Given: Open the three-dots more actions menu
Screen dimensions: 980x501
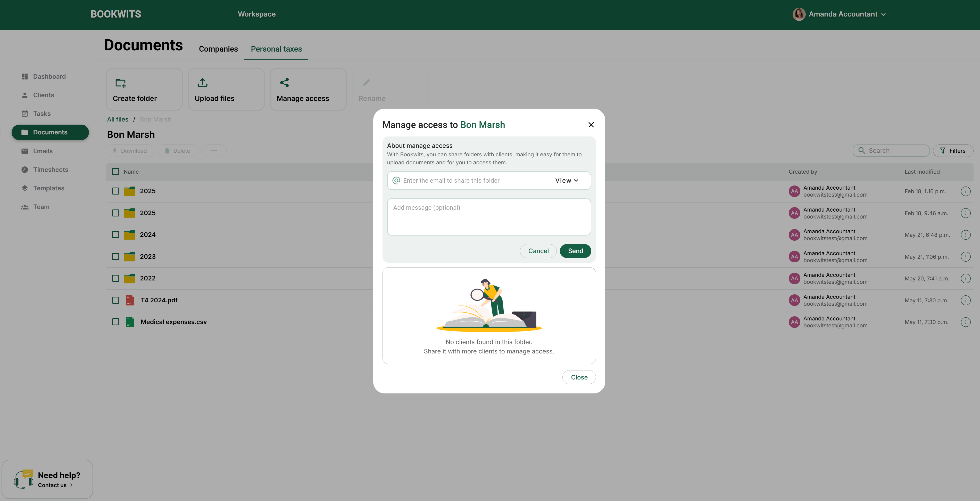Looking at the screenshot, I should 214,151.
